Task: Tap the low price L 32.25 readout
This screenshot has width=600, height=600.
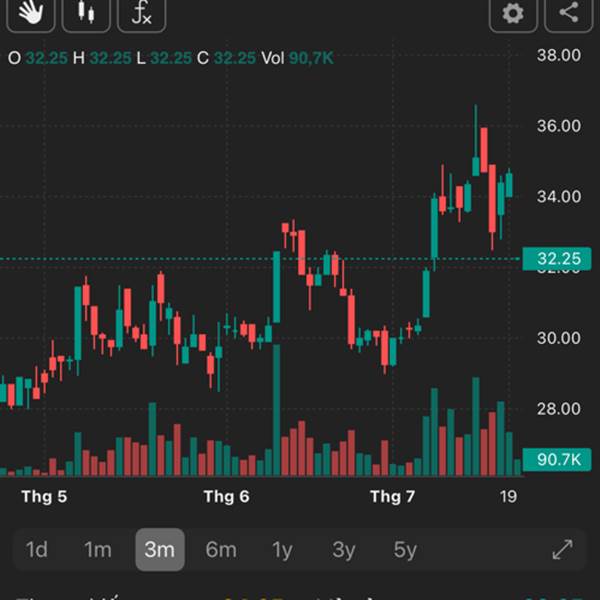Action: tap(164, 58)
